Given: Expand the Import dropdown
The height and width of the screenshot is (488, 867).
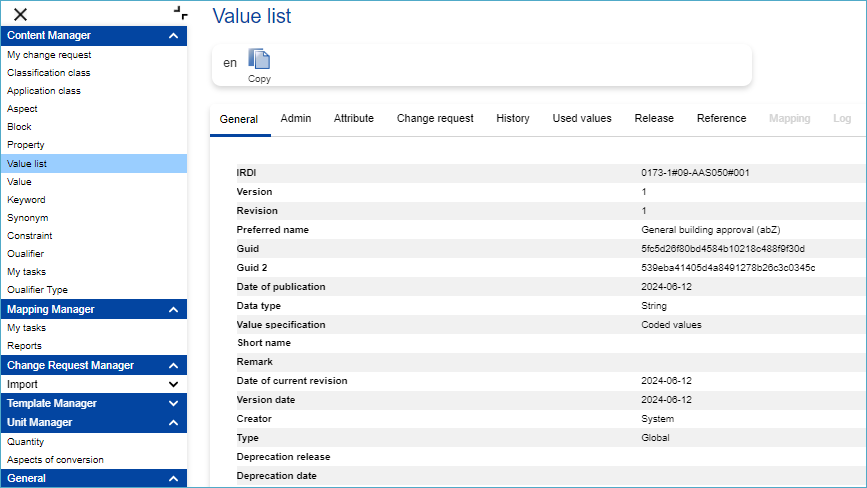Looking at the screenshot, I should pyautogui.click(x=173, y=384).
